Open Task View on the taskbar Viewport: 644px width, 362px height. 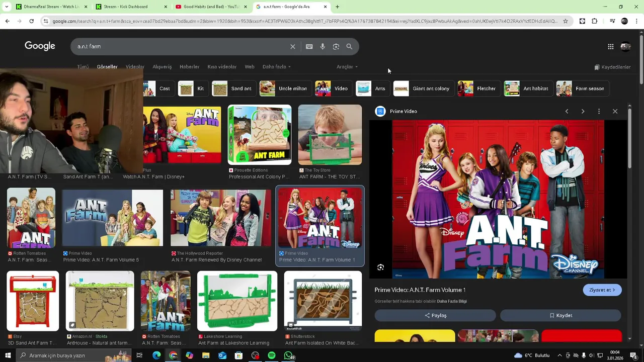point(139,355)
